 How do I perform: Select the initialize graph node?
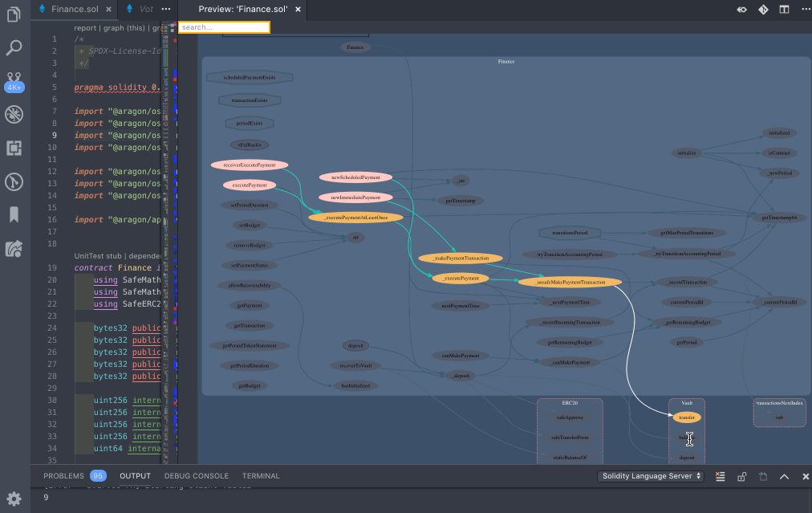point(687,153)
